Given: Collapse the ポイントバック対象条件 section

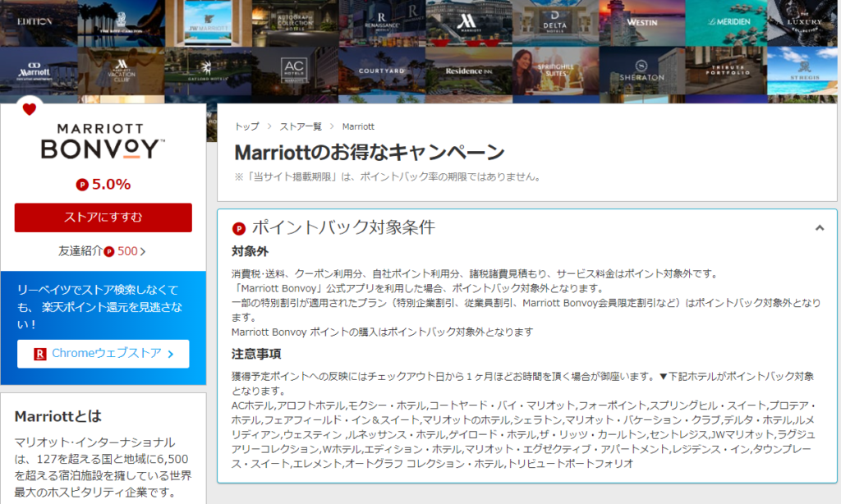Looking at the screenshot, I should tap(820, 228).
